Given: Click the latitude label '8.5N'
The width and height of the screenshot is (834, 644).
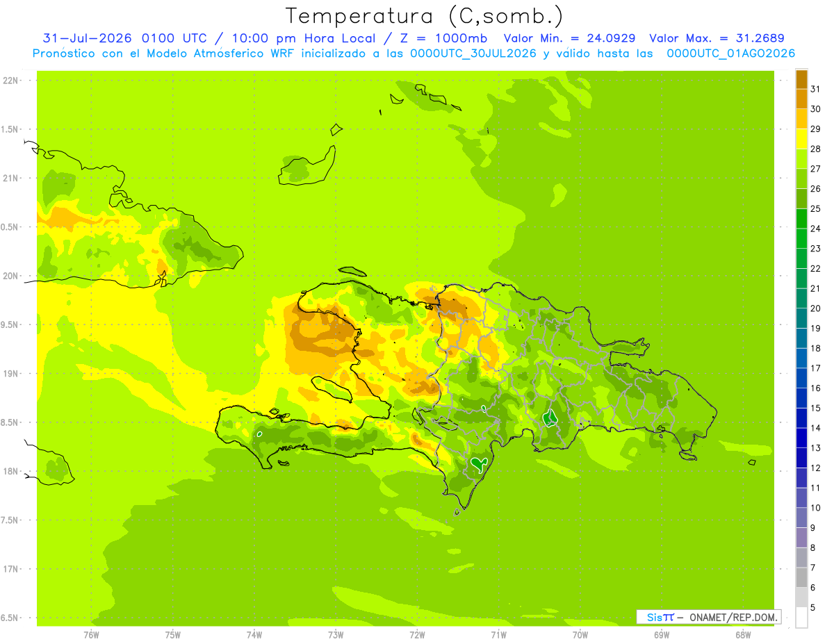Looking at the screenshot, I should [x=10, y=422].
